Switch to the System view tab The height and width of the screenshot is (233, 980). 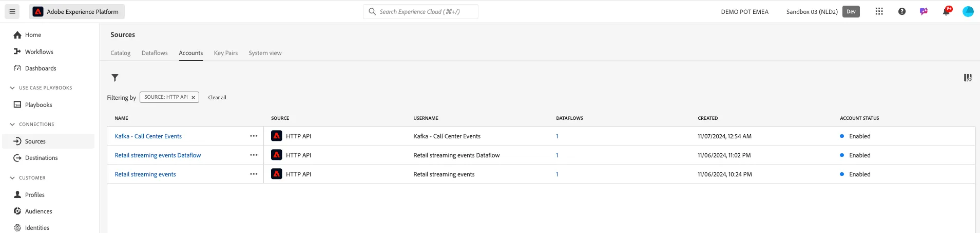pyautogui.click(x=265, y=53)
